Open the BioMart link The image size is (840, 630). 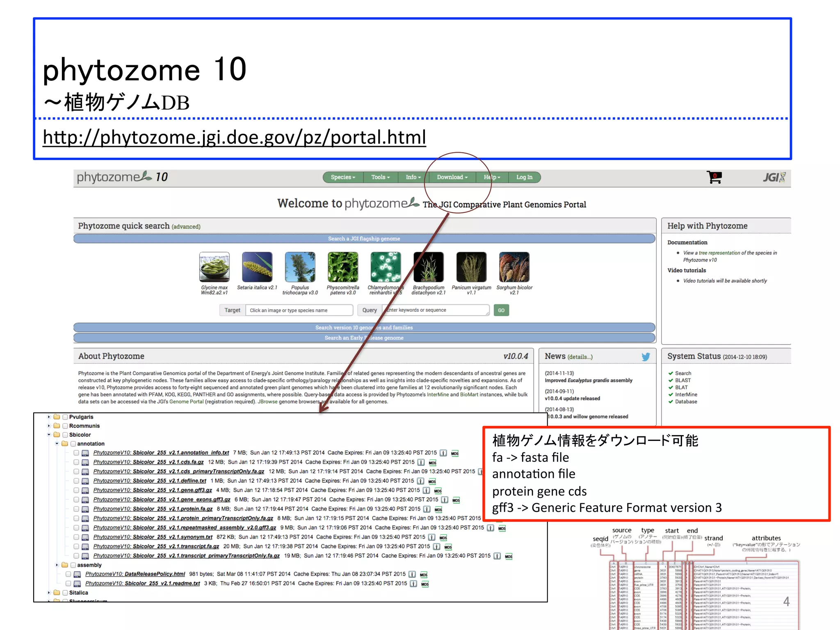469,395
